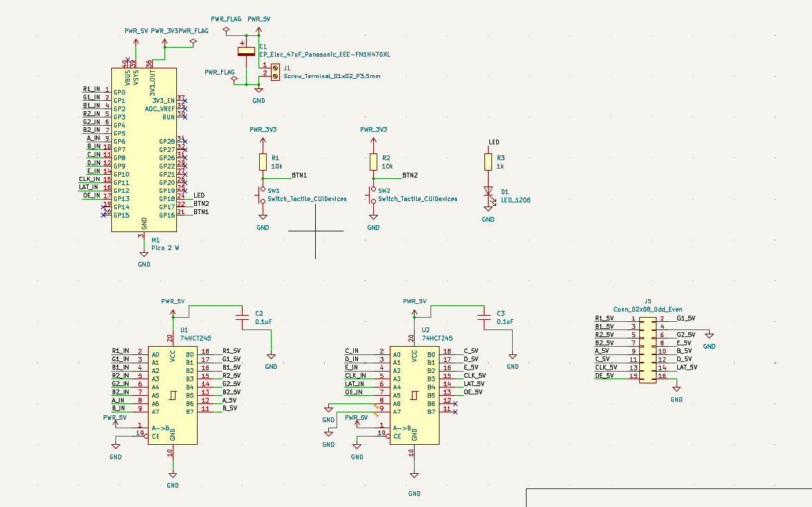Click GND symbol under U2 pin 10

[x=414, y=475]
